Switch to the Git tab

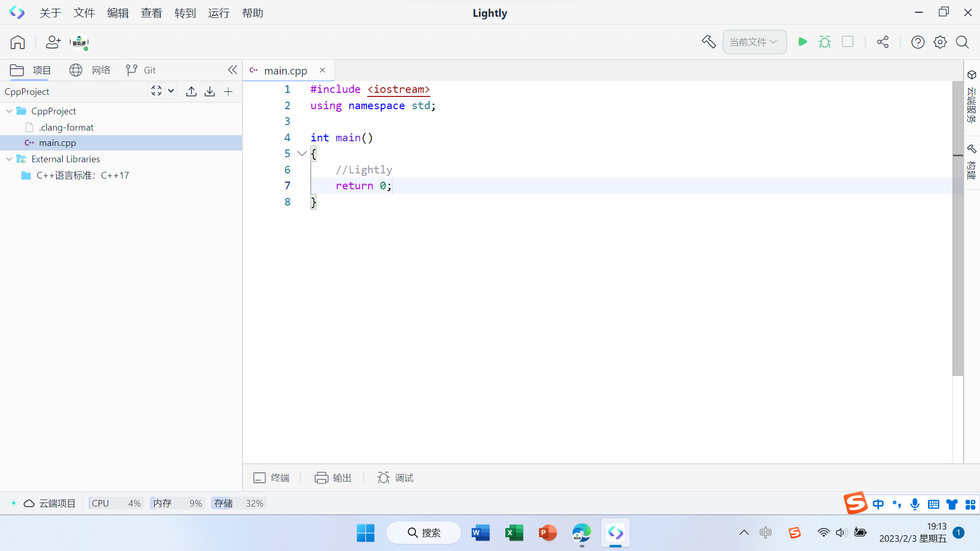pos(141,70)
